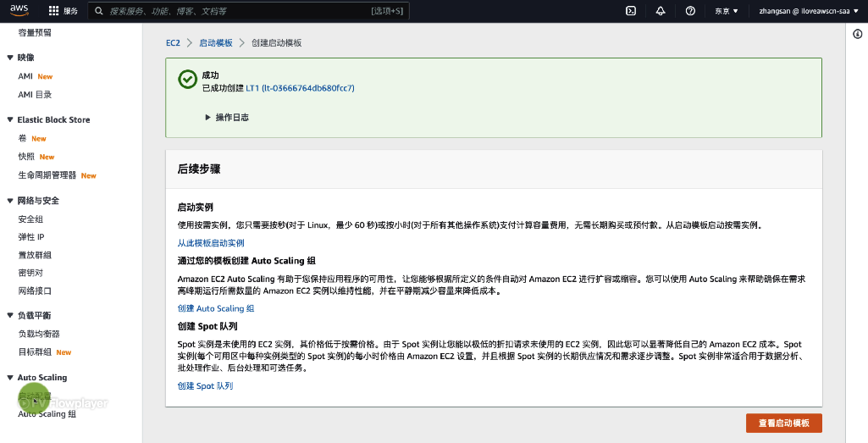Open the LT1 launch template link
This screenshot has width=868, height=443.
pos(300,88)
